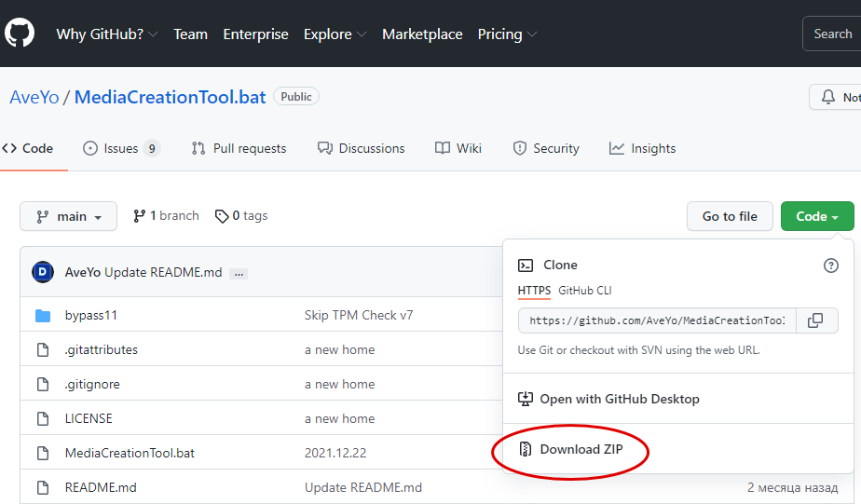Screen dimensions: 861x504
Task: Copy the clone URL with clipboard icon
Action: [x=815, y=320]
